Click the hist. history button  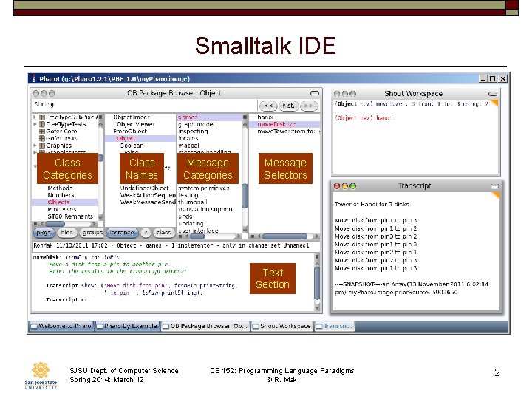(289, 106)
